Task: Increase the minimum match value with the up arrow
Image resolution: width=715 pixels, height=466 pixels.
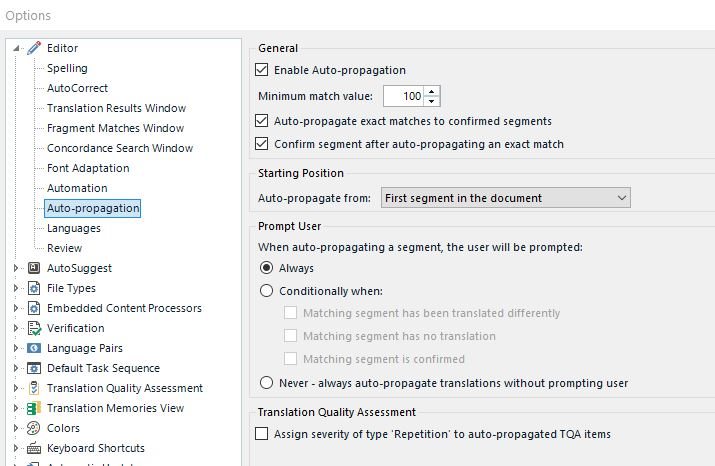Action: [431, 92]
